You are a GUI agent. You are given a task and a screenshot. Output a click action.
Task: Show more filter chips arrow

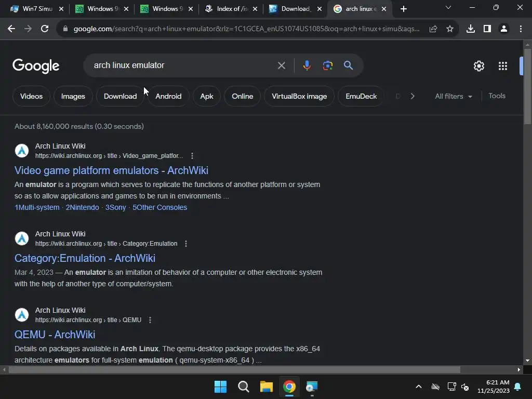coord(412,96)
